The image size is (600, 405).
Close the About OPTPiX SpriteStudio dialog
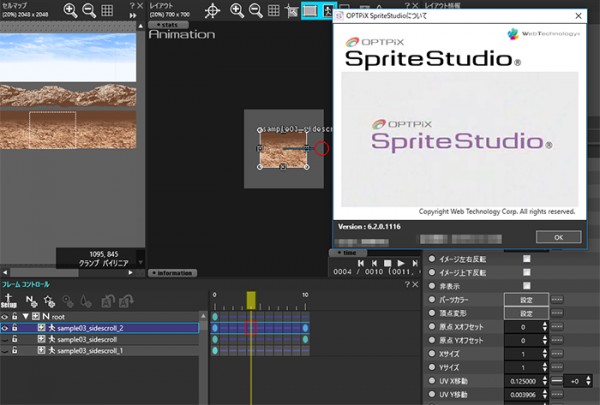[578, 16]
